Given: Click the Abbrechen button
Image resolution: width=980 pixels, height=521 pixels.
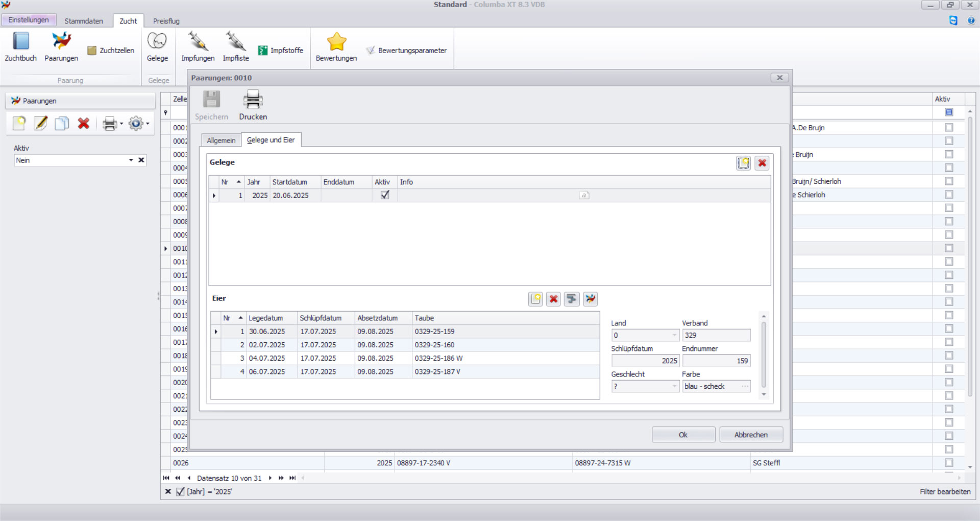Looking at the screenshot, I should click(751, 435).
